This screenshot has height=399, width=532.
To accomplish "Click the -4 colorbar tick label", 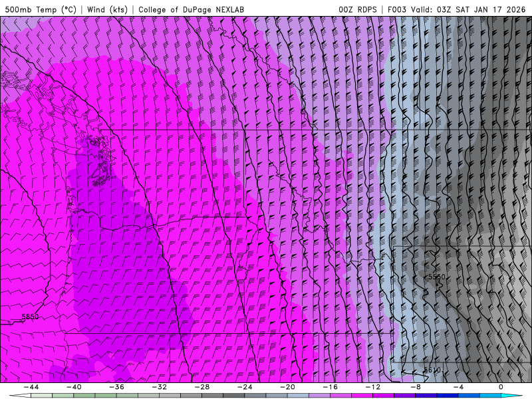I will tap(458, 387).
